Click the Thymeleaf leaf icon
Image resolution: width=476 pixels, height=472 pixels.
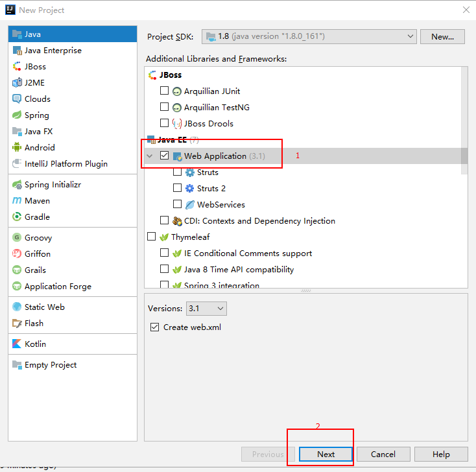pyautogui.click(x=164, y=237)
